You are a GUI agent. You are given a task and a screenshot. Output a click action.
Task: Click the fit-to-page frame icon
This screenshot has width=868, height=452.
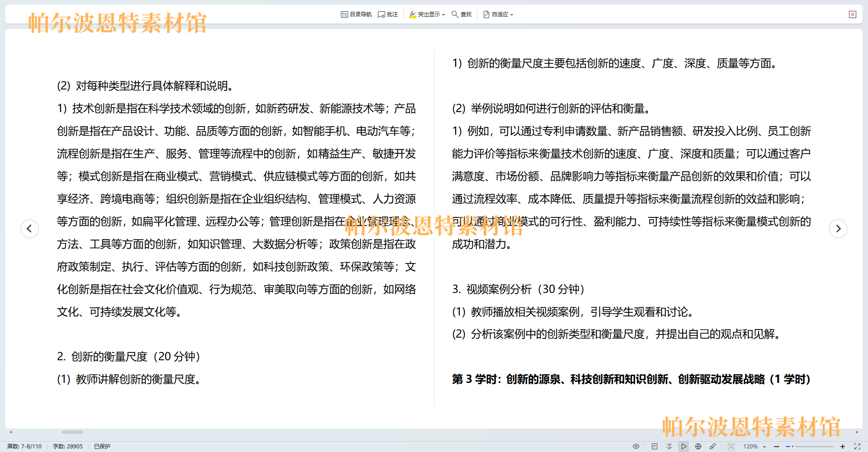(731, 446)
